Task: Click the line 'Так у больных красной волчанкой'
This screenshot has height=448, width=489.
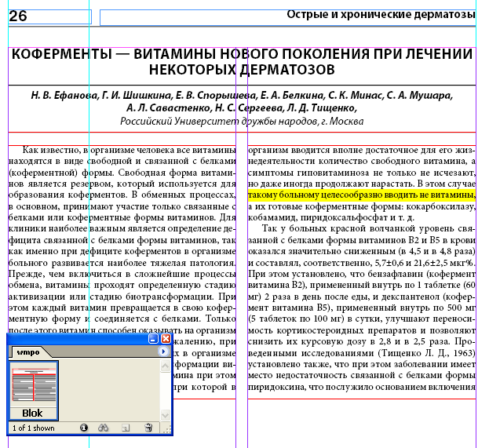Action: pos(369,228)
